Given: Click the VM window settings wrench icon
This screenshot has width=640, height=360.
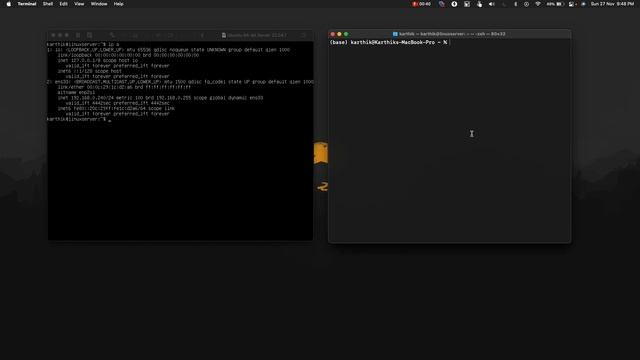Looking at the screenshot, I should coord(112,36).
